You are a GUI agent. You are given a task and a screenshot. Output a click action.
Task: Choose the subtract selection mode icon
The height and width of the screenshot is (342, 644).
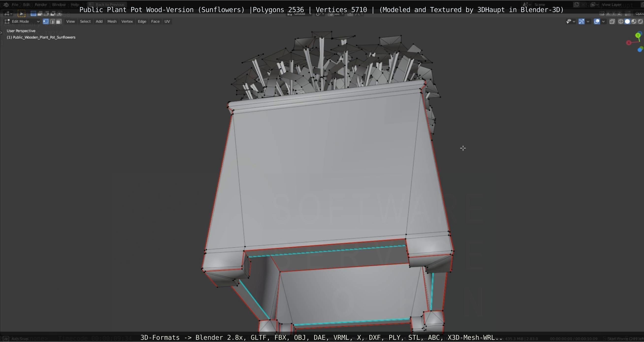[x=46, y=14]
